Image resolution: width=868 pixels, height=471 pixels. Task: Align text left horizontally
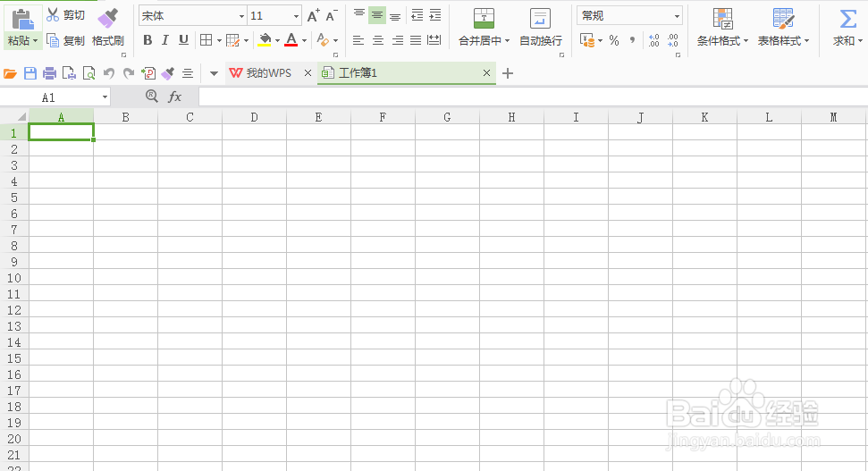point(358,40)
